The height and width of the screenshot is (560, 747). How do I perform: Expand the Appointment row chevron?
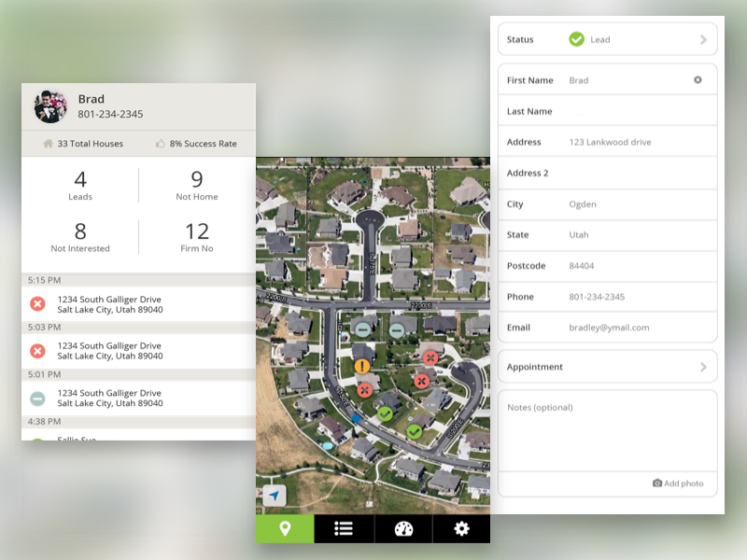704,367
